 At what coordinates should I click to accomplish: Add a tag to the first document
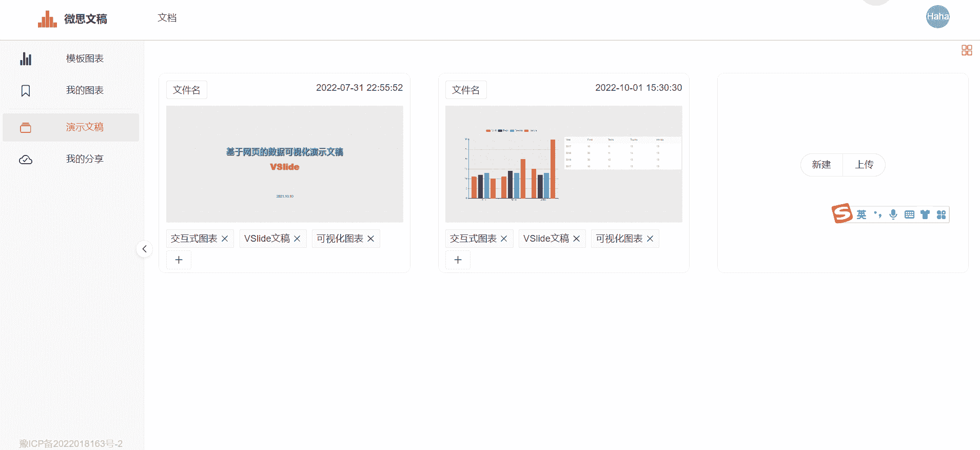[x=179, y=260]
